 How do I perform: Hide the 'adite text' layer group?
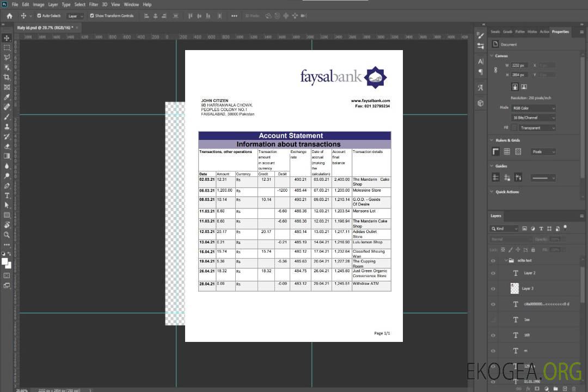point(493,261)
